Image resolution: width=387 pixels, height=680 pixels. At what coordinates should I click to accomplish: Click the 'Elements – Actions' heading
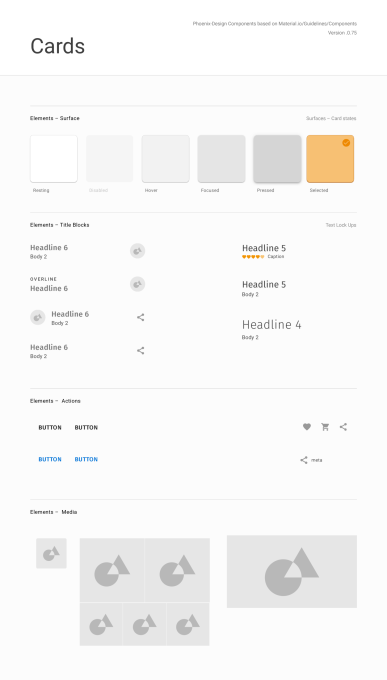point(55,401)
